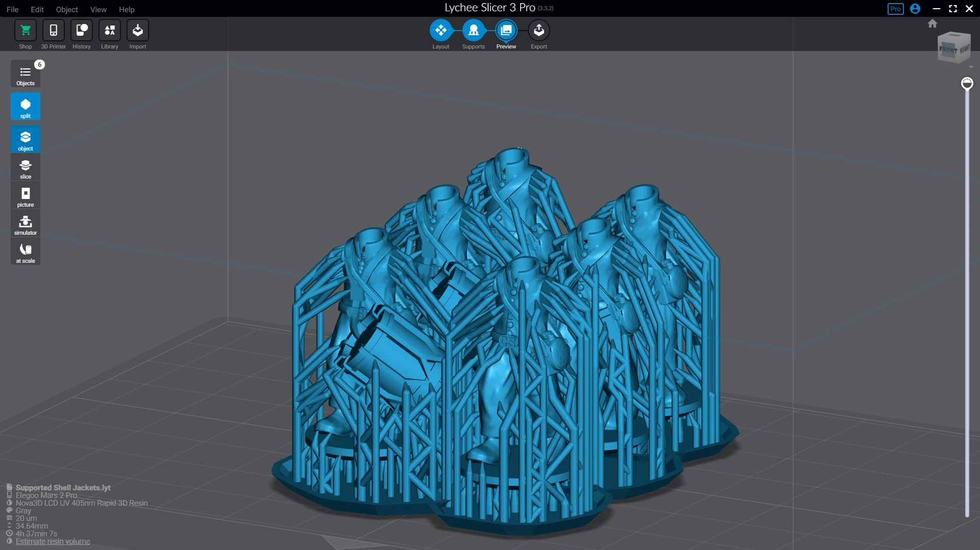This screenshot has height=550, width=980.
Task: Toggle fullscreen window mode
Action: (953, 9)
